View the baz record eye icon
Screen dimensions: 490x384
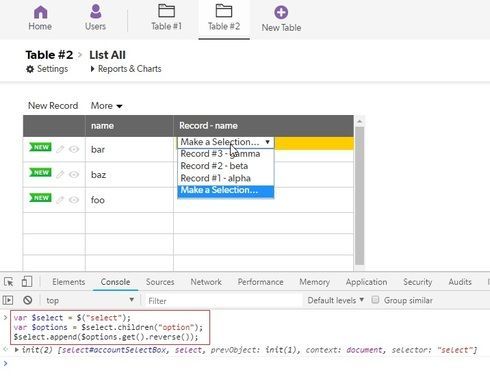coord(74,175)
